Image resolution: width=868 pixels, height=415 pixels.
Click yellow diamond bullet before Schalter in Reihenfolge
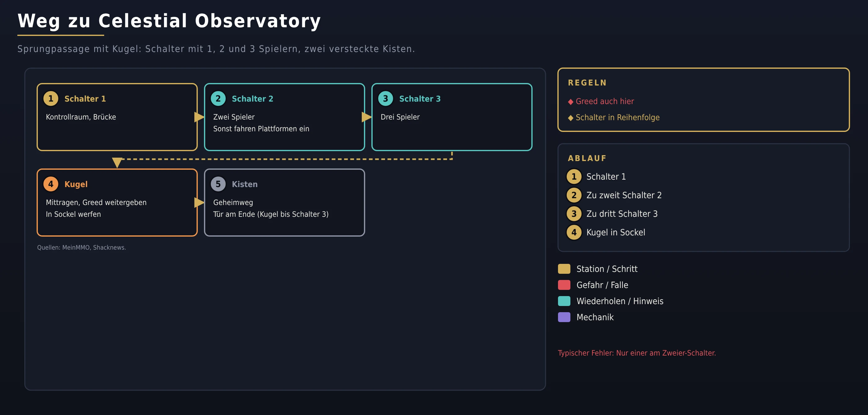[570, 118]
